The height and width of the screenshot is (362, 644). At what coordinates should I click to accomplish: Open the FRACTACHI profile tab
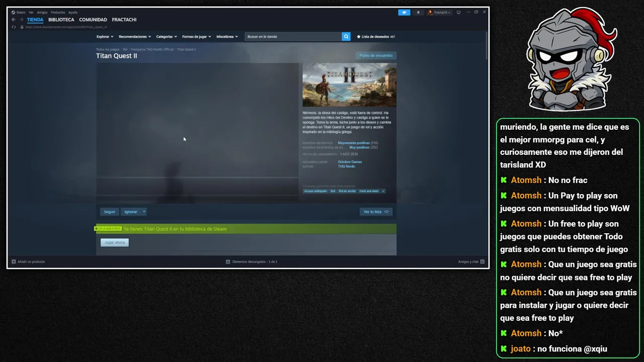pyautogui.click(x=124, y=20)
